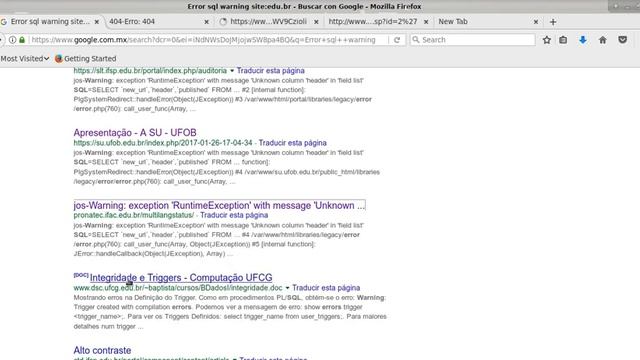The image size is (640, 360).
Task: Open dropdown arrow after dsc.ufcg.edu.br URL
Action: point(287,288)
